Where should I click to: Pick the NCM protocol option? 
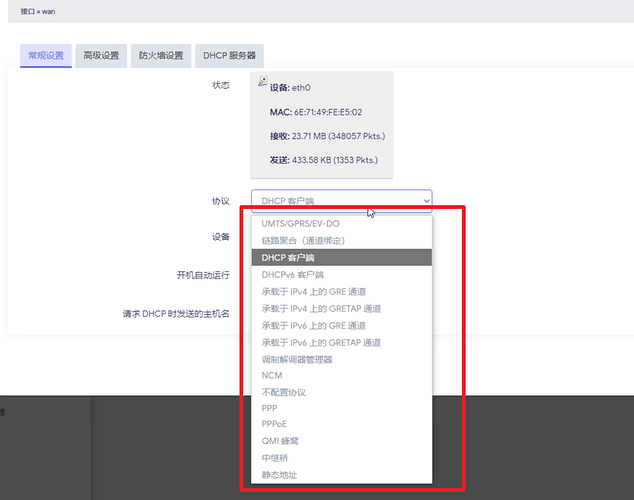pyautogui.click(x=342, y=376)
